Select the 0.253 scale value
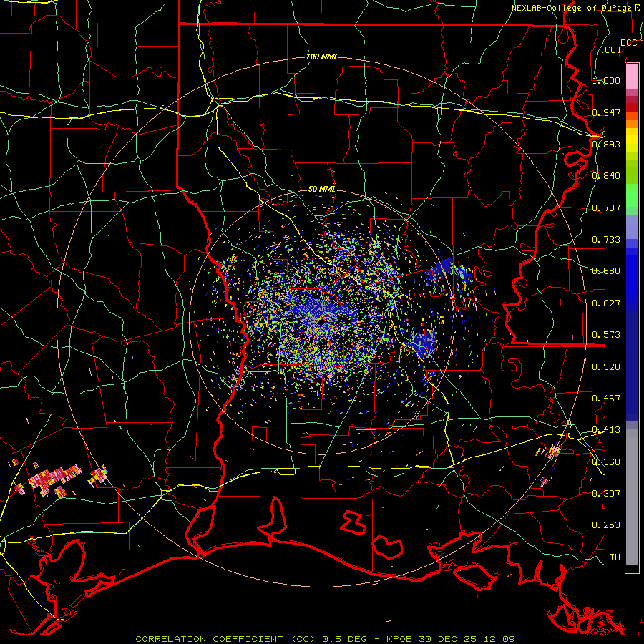644x644 pixels. click(606, 525)
